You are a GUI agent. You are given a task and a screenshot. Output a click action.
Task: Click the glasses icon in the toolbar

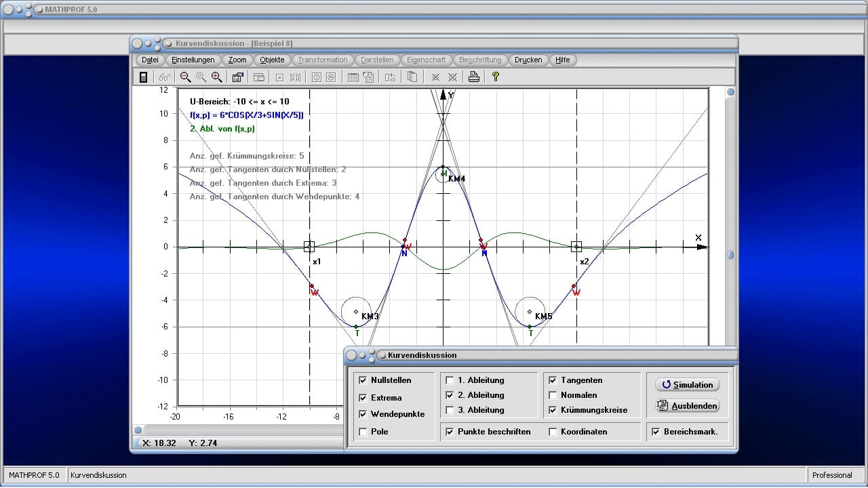pos(165,77)
